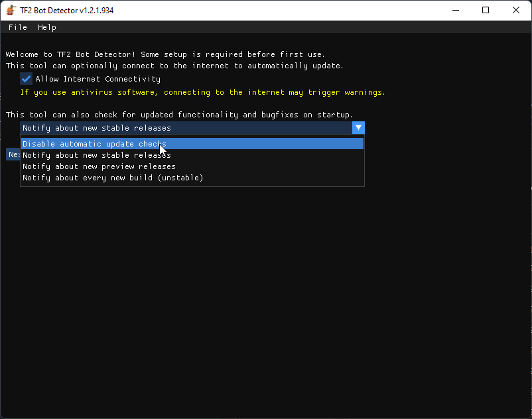The height and width of the screenshot is (419, 532).
Task: Click the text about optionally connecting to internet
Action: [x=174, y=66]
